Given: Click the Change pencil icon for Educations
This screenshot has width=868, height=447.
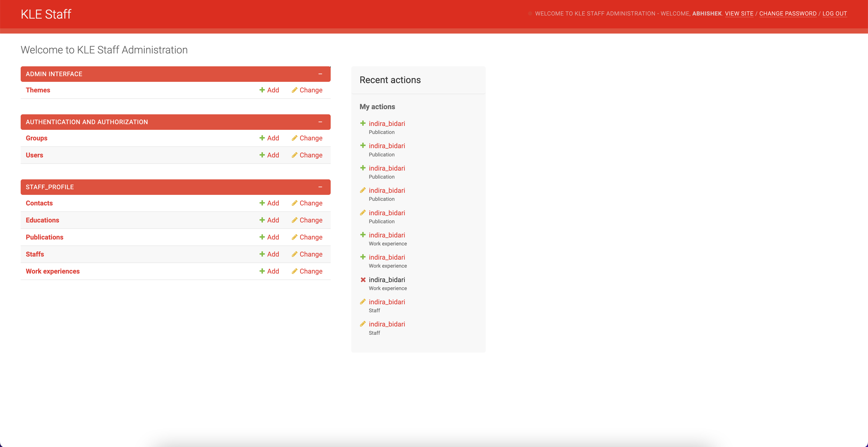Looking at the screenshot, I should coord(294,220).
